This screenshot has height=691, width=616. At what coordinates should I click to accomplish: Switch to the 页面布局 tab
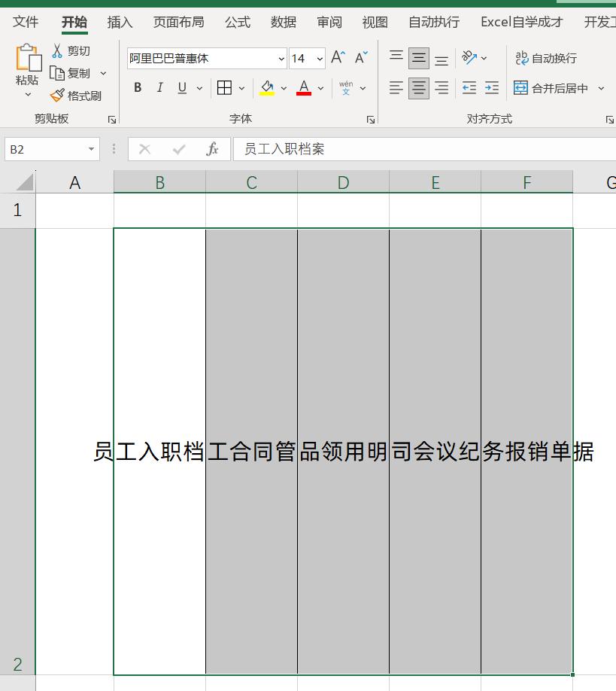click(179, 22)
